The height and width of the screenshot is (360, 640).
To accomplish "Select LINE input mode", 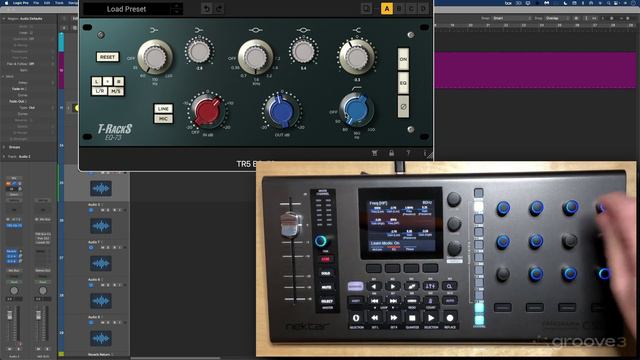I will click(x=163, y=109).
